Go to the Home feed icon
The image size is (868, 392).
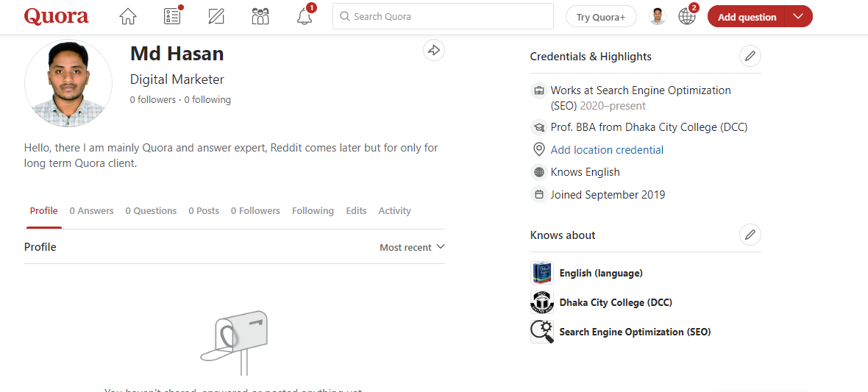tap(128, 17)
